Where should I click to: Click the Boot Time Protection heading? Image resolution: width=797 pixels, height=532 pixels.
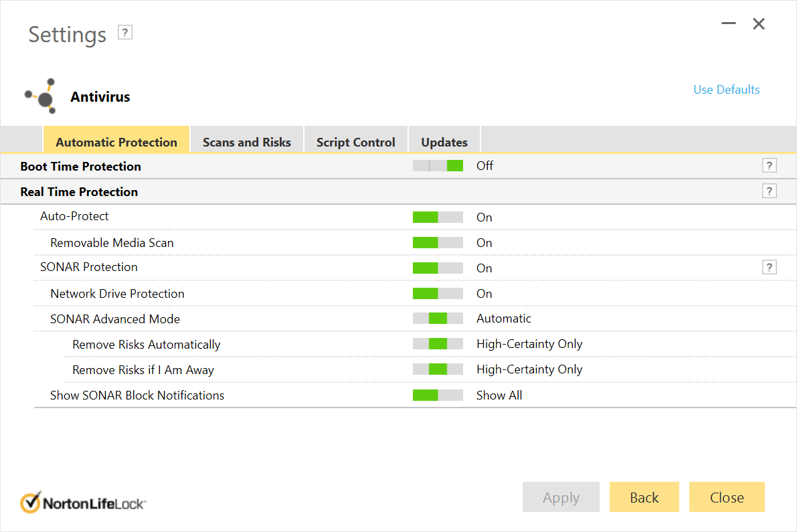tap(81, 166)
